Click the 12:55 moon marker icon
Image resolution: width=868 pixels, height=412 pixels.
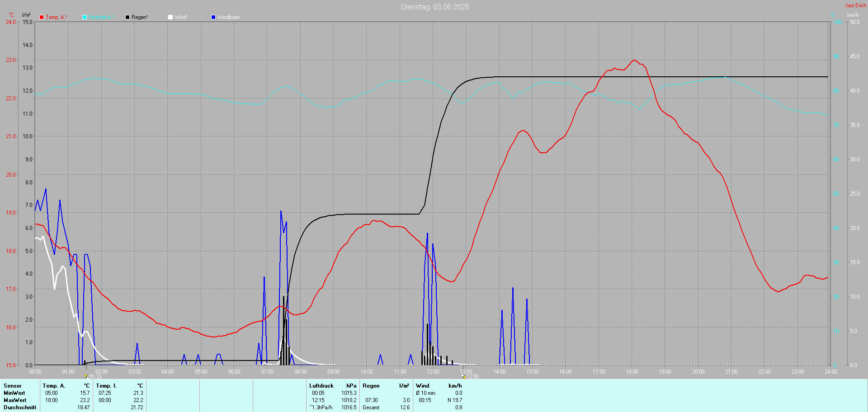[x=463, y=376]
